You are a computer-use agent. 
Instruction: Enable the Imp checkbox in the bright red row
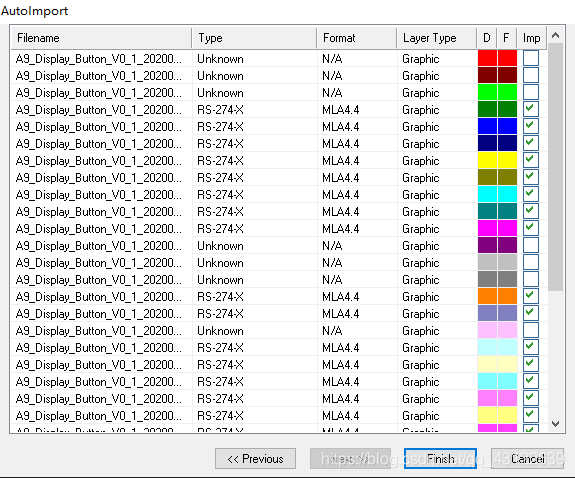click(x=531, y=58)
